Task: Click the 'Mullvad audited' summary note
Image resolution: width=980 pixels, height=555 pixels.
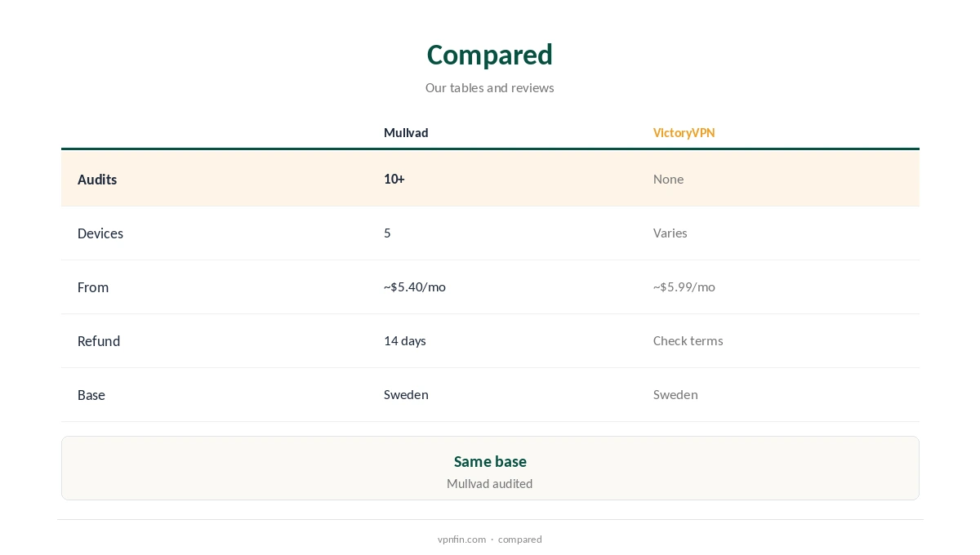Action: (490, 483)
